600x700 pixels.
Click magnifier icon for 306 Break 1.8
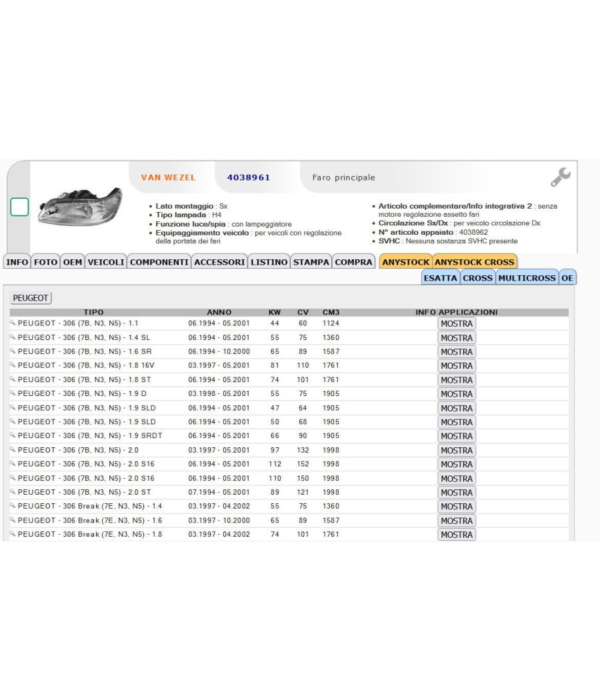(x=13, y=533)
